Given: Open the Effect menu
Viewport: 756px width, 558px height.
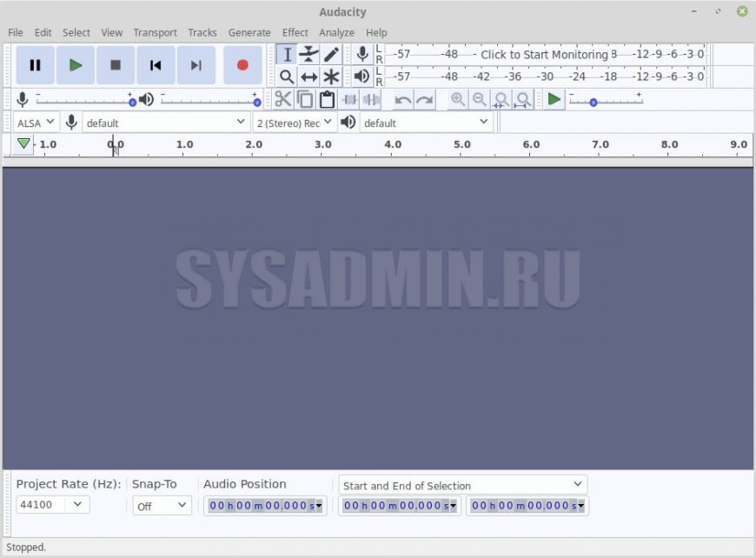Looking at the screenshot, I should coord(295,32).
